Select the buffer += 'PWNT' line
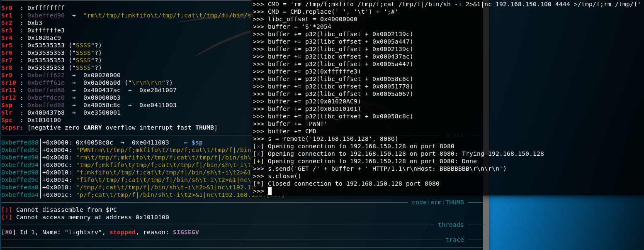 point(290,124)
